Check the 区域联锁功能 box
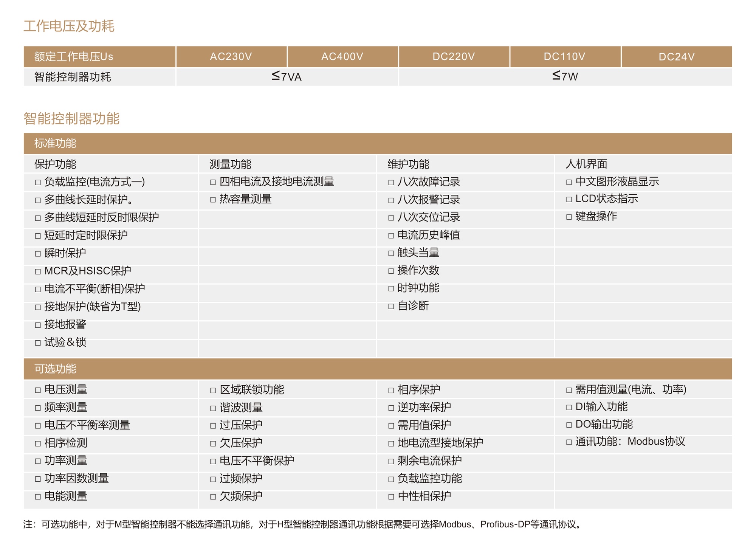756x538 pixels. 213,391
